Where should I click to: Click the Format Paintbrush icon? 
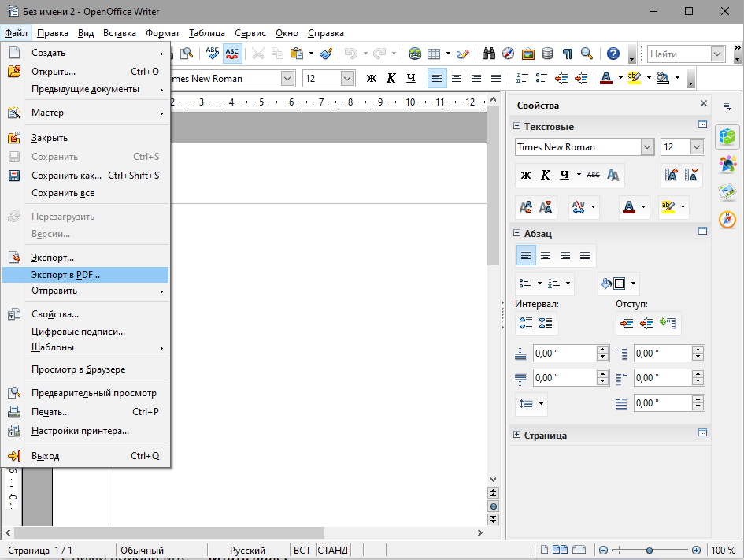(326, 53)
